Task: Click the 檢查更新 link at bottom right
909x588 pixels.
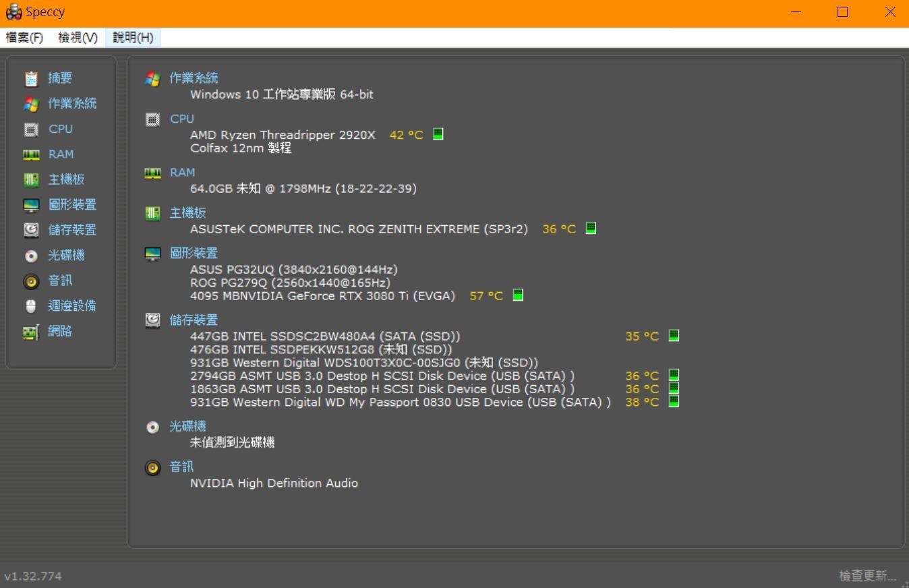Action: click(x=868, y=576)
